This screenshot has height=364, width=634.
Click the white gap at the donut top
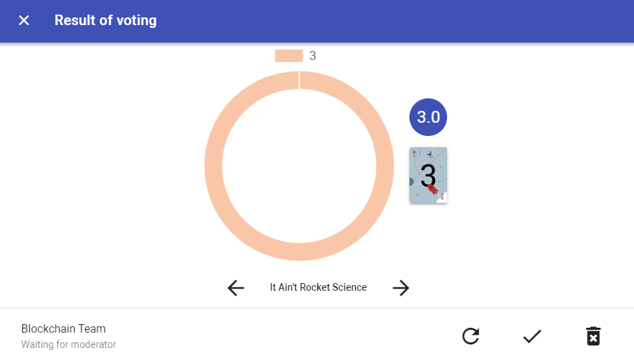[299, 80]
